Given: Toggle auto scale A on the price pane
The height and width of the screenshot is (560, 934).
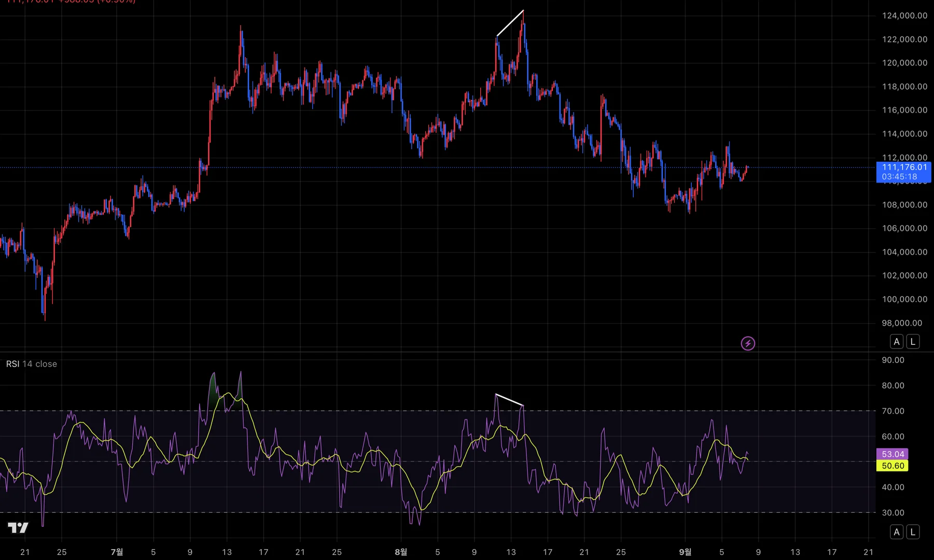Looking at the screenshot, I should (x=897, y=342).
